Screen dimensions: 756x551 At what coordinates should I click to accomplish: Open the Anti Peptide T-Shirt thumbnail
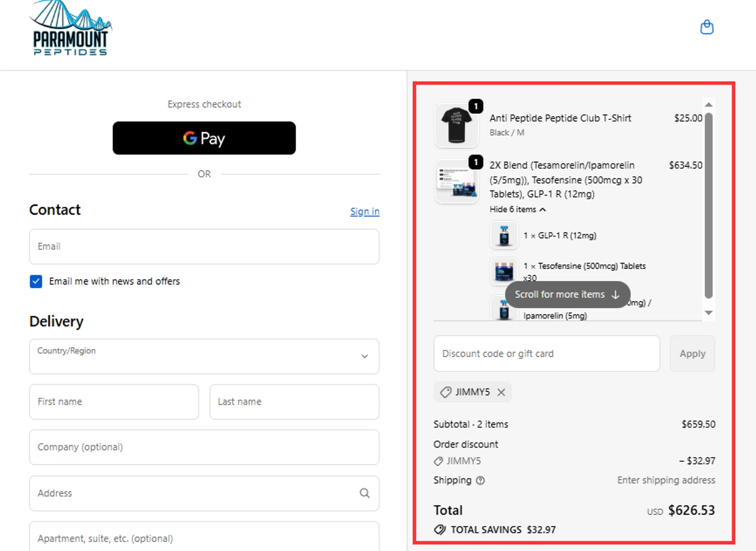pyautogui.click(x=457, y=126)
